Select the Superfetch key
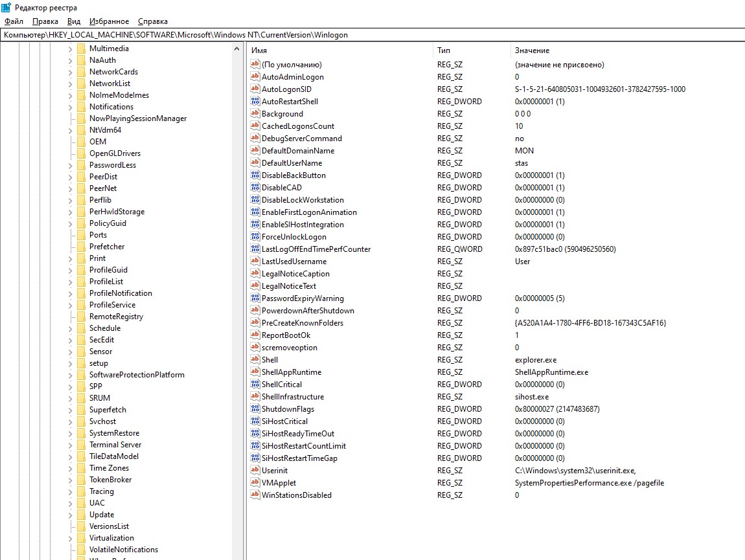Screen dimensions: 745x560 (x=108, y=410)
